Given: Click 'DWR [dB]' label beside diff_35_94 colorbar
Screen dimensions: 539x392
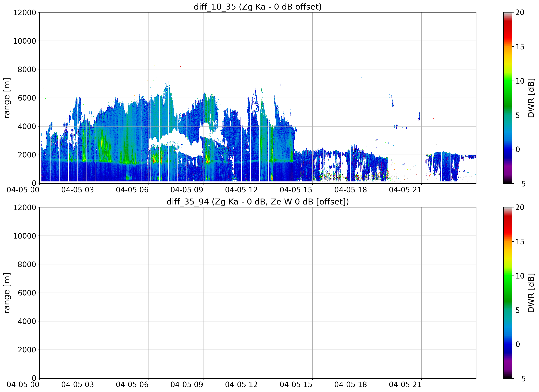Looking at the screenshot, I should pyautogui.click(x=531, y=293).
